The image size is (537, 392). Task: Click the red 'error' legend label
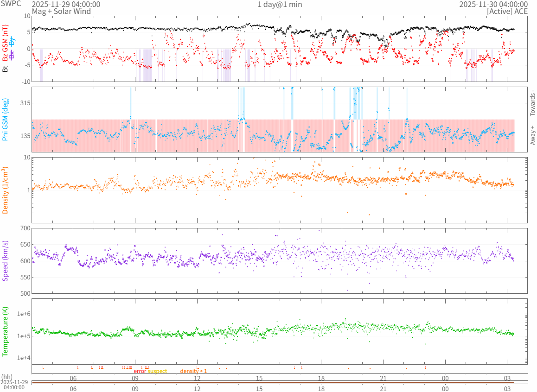pos(140,371)
